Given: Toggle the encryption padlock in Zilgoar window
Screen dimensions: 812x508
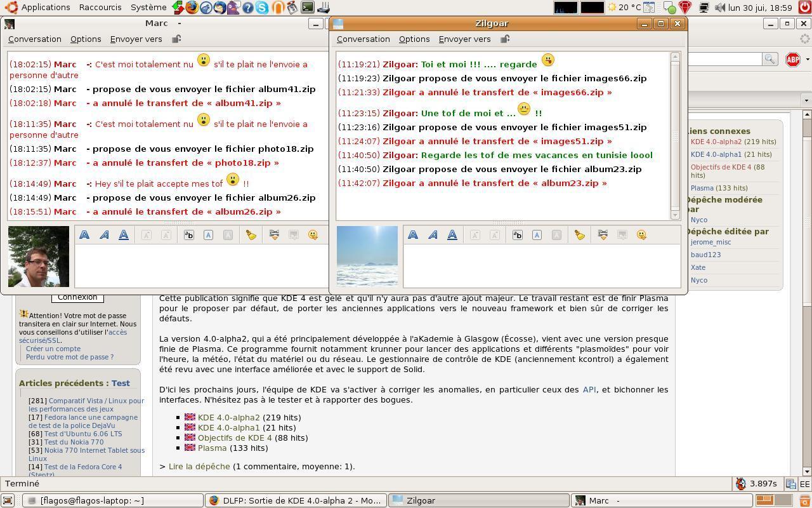Looking at the screenshot, I should click(x=505, y=39).
